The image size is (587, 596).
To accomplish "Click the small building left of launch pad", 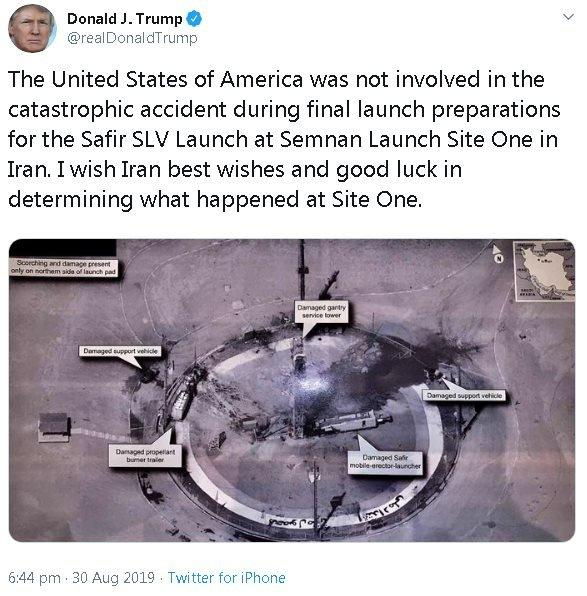I will coord(54,427).
